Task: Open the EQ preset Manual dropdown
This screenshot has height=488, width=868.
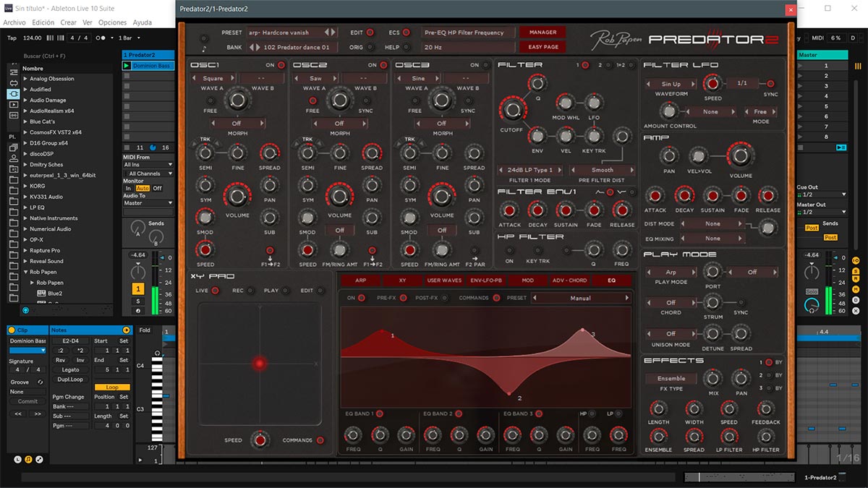Action: [x=581, y=298]
